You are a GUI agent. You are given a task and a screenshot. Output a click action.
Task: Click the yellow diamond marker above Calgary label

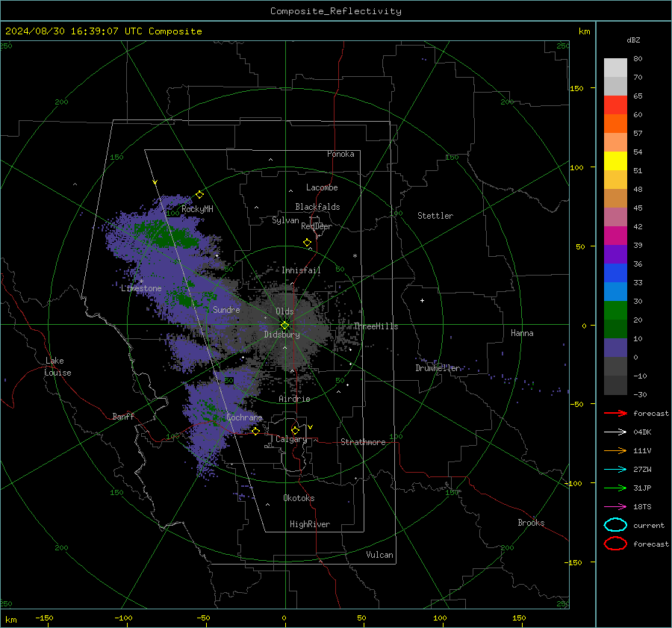tap(295, 430)
